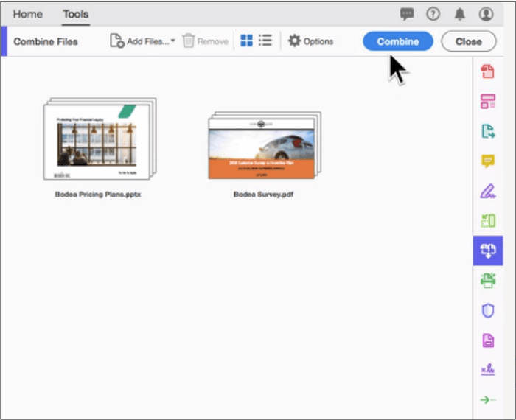Open the yellow Comment tool

click(x=488, y=161)
